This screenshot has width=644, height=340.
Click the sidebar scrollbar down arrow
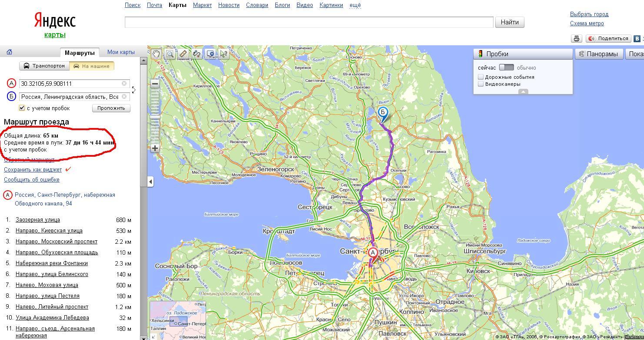(x=143, y=337)
